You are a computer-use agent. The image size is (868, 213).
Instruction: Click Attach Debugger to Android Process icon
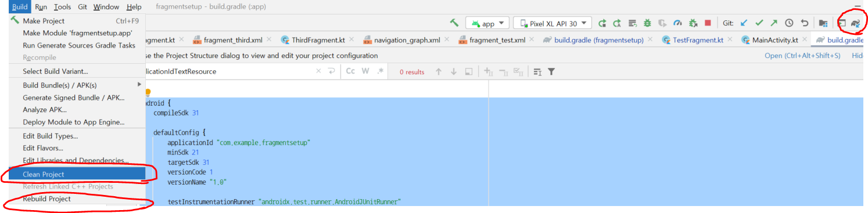click(x=693, y=23)
